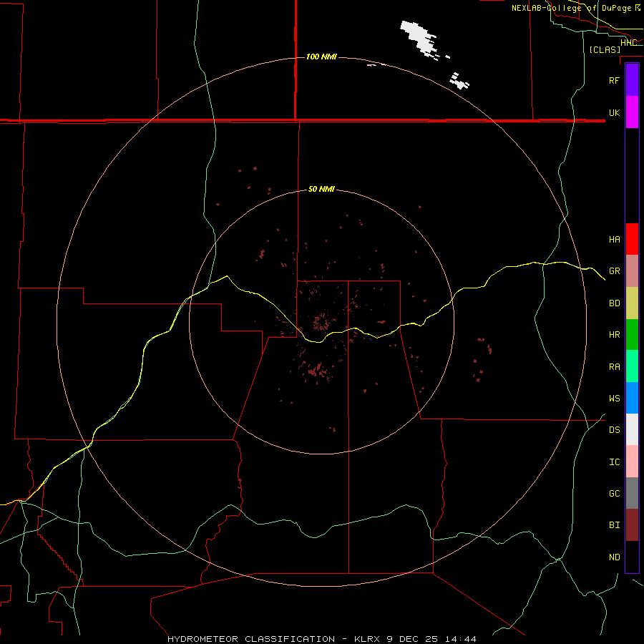This screenshot has height=644, width=644.
Task: Click the DS white legend swatch
Action: tap(632, 429)
